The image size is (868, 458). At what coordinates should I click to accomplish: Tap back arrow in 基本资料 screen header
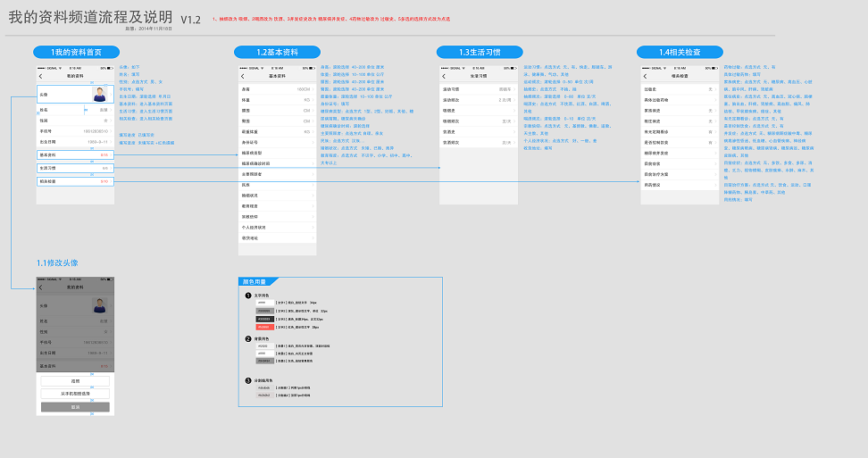[x=244, y=76]
